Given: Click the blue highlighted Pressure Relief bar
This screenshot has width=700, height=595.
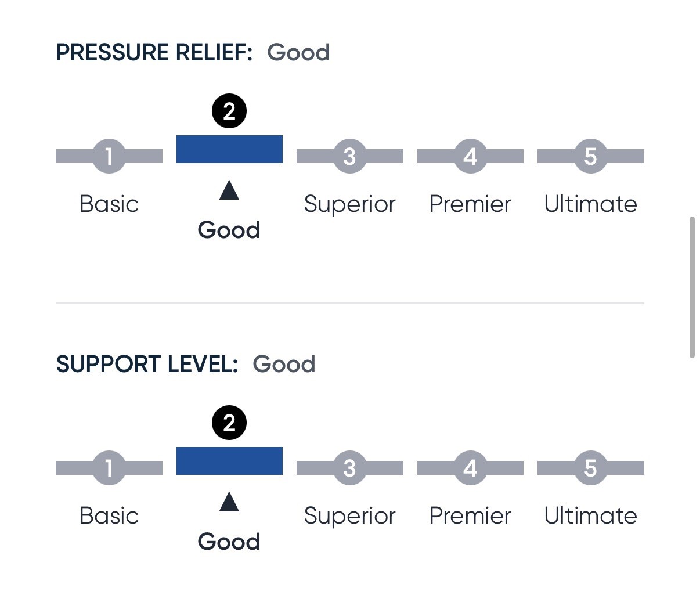Looking at the screenshot, I should (229, 149).
